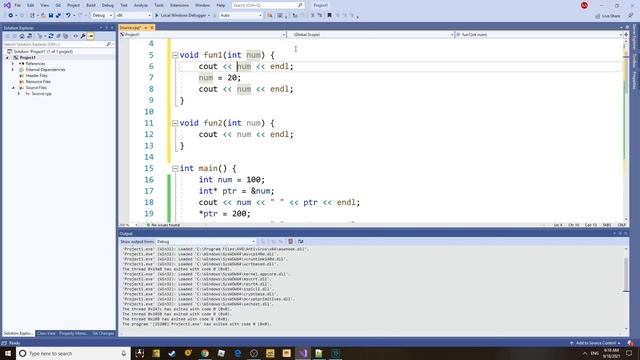Open the x86 platform dropdown
This screenshot has height=360, width=640.
tap(133, 16)
